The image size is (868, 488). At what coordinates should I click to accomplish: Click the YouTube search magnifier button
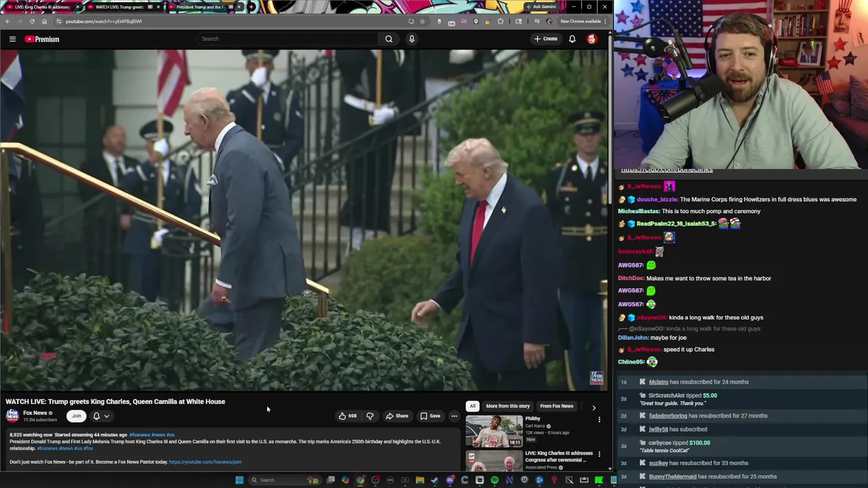pyautogui.click(x=389, y=39)
